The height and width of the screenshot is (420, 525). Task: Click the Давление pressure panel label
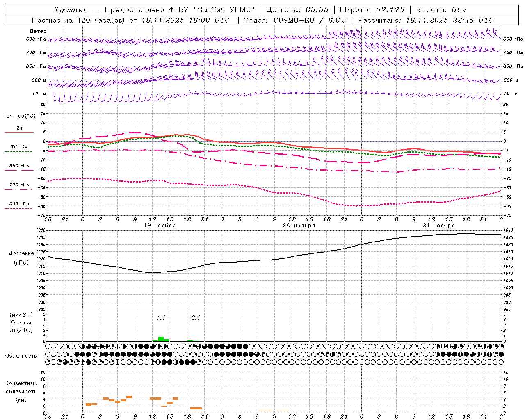click(21, 253)
